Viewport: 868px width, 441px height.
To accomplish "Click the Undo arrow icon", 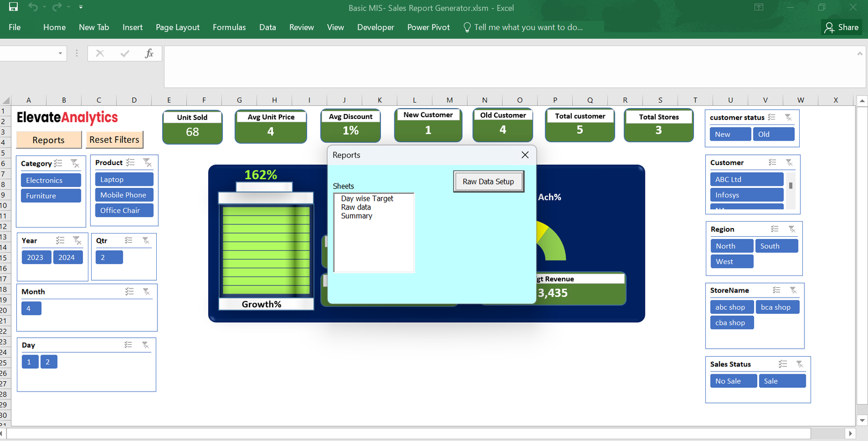I will click(33, 7).
